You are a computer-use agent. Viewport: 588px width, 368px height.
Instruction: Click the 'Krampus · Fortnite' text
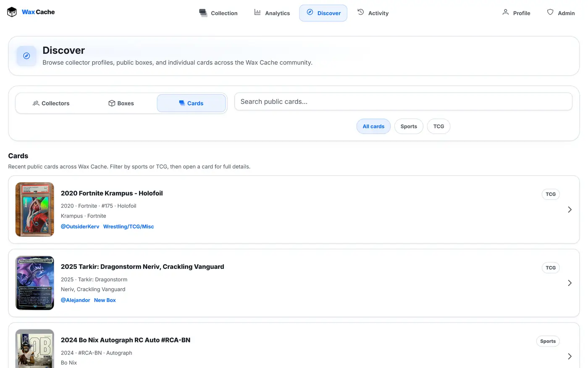click(84, 216)
